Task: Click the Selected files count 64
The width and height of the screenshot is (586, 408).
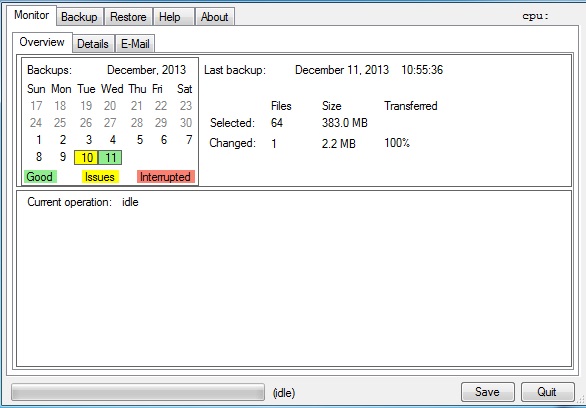Action: point(277,123)
